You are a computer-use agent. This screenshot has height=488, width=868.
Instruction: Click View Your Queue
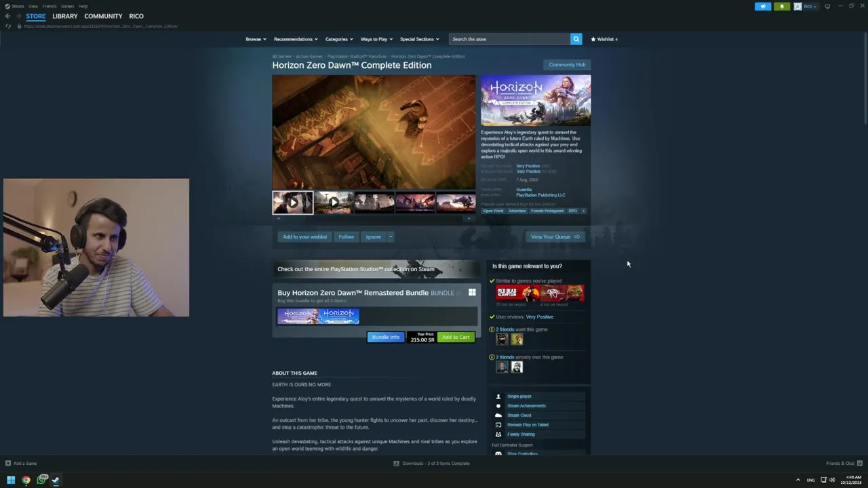click(x=555, y=237)
